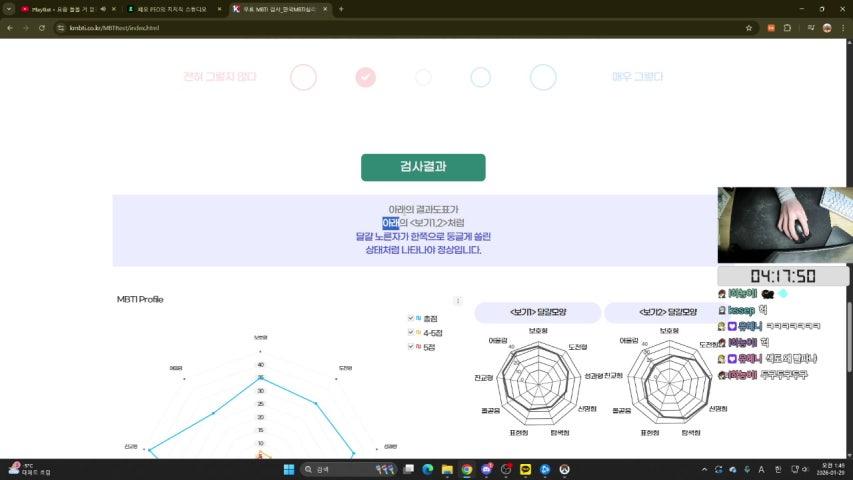Go back to the previous page

pos(10,28)
